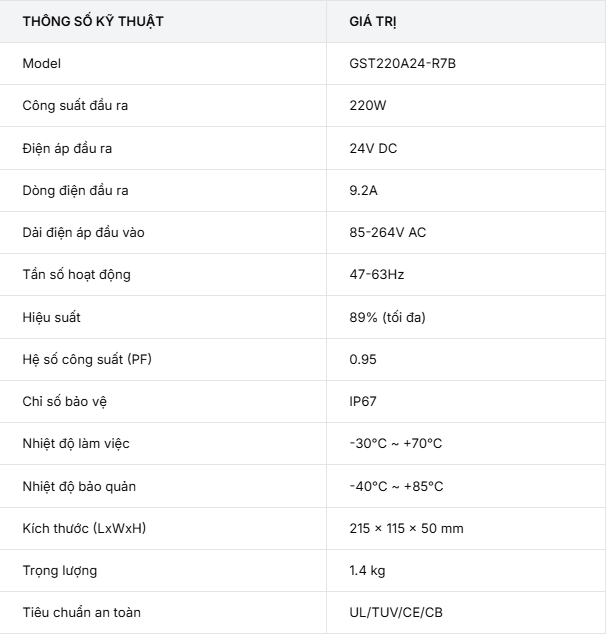Click the Hệ số công suất (PF) label
Image resolution: width=606 pixels, height=634 pixels.
coord(87,359)
